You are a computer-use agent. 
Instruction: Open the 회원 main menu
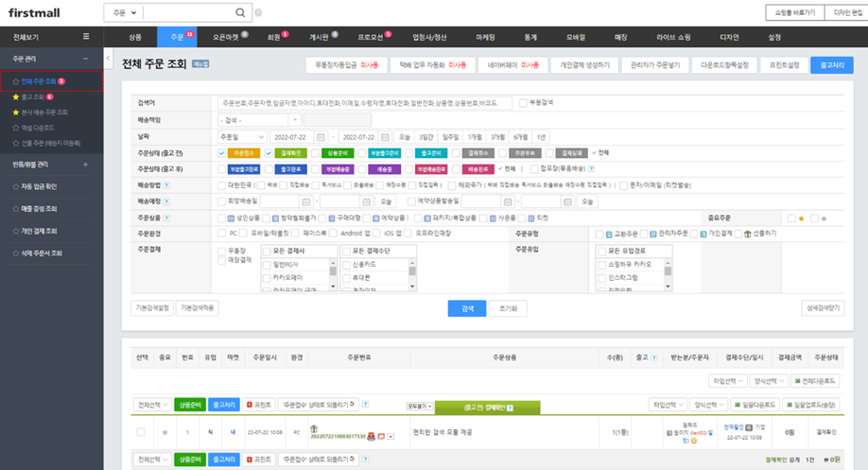[x=274, y=37]
